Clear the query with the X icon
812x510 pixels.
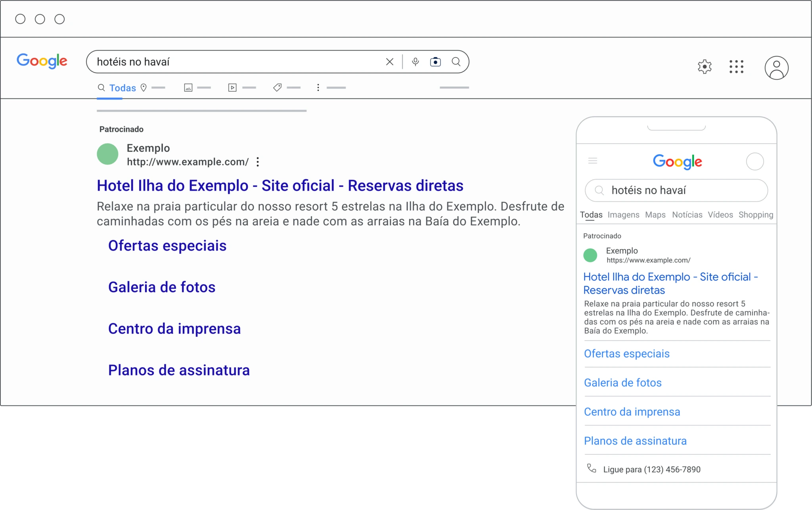point(390,61)
